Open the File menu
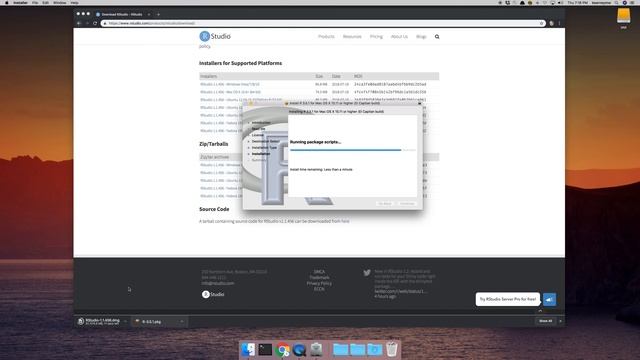640x360 pixels. pos(35,2)
